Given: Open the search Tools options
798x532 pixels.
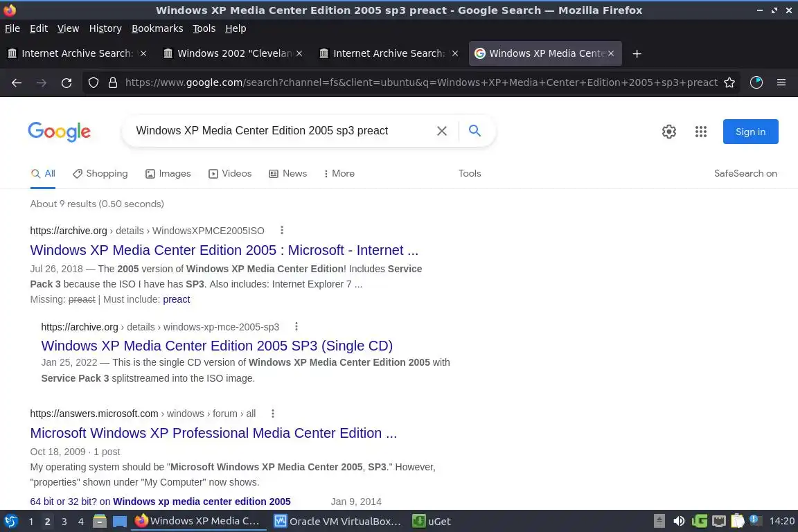Looking at the screenshot, I should (469, 174).
